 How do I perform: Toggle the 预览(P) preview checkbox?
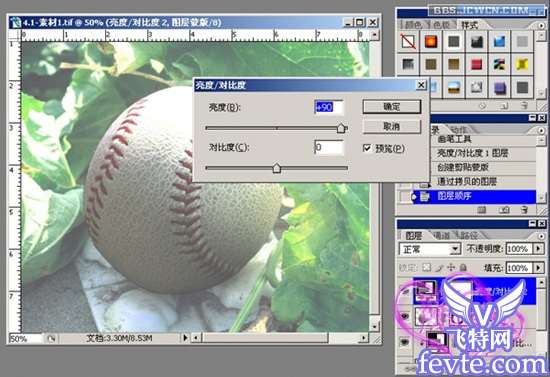367,148
